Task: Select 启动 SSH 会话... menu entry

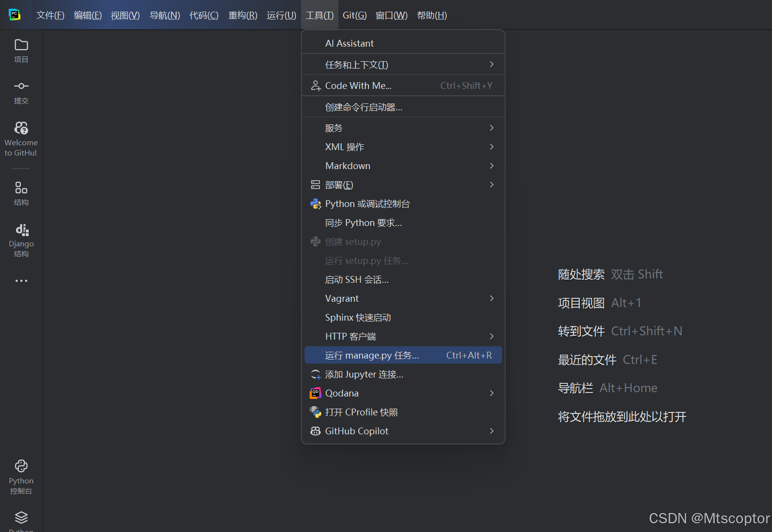Action: 403,280
